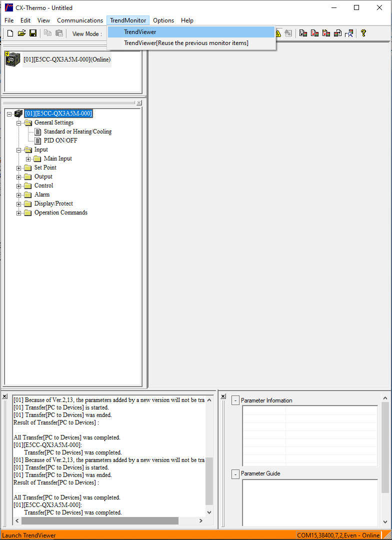The height and width of the screenshot is (540, 392).
Task: Open the Communications menu
Action: [80, 20]
